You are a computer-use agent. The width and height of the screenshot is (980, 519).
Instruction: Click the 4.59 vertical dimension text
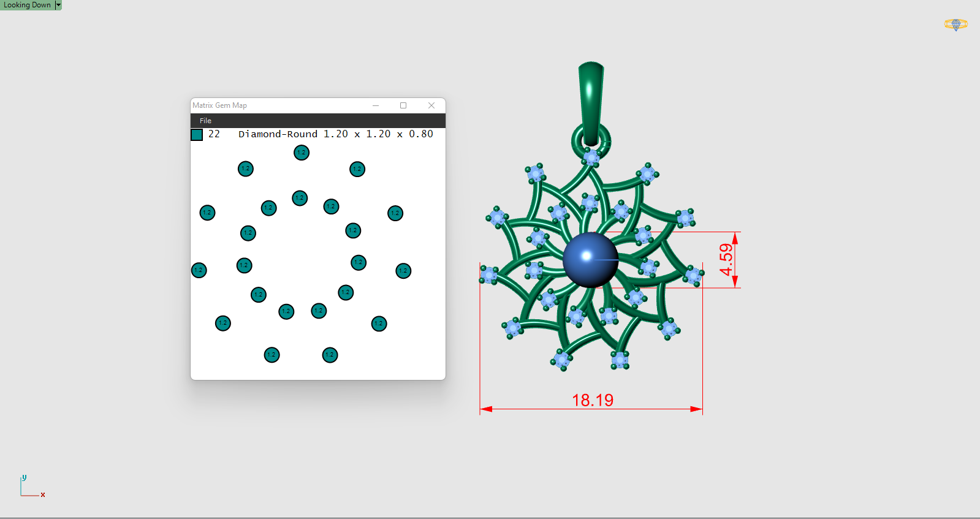coord(726,260)
